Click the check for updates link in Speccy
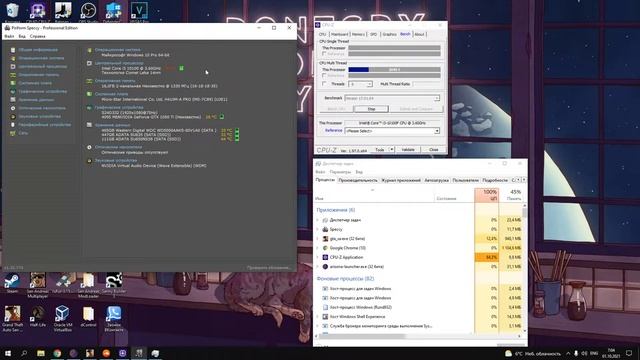The image size is (640, 360). click(x=269, y=268)
